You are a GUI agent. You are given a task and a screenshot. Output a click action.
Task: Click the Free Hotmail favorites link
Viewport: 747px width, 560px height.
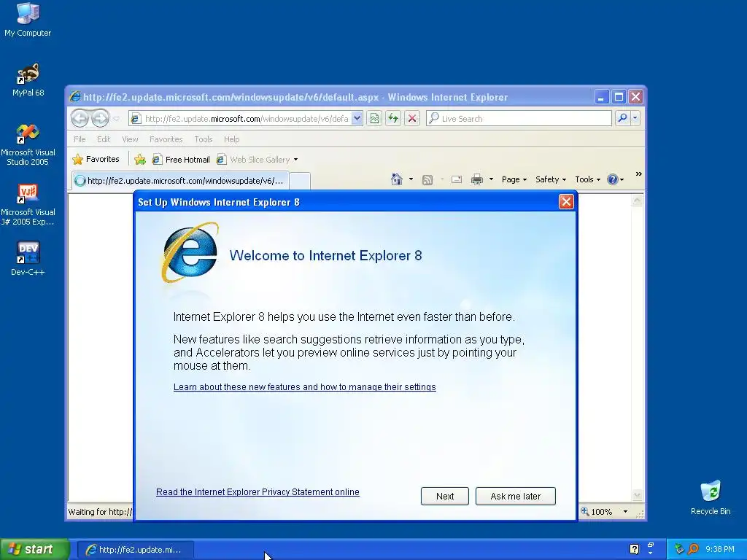point(181,160)
